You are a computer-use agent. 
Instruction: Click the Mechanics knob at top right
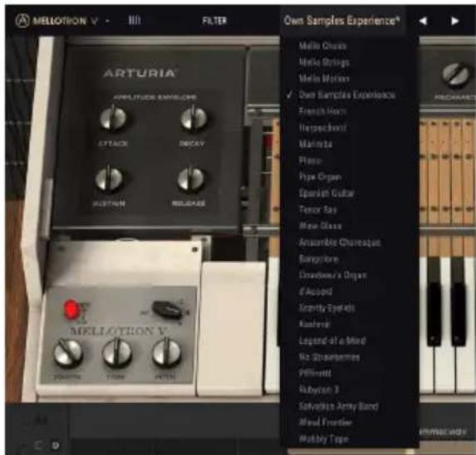click(456, 75)
